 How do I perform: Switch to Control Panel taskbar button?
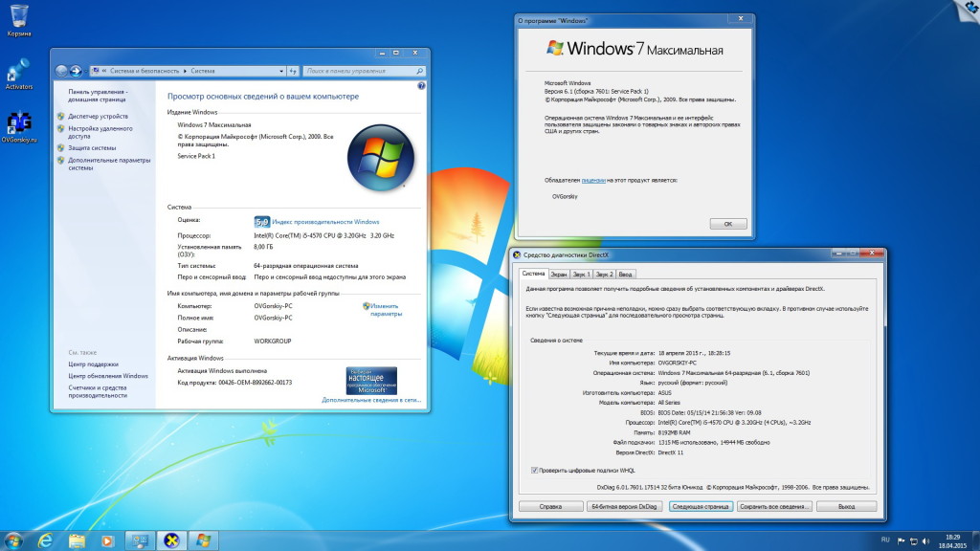pos(140,540)
